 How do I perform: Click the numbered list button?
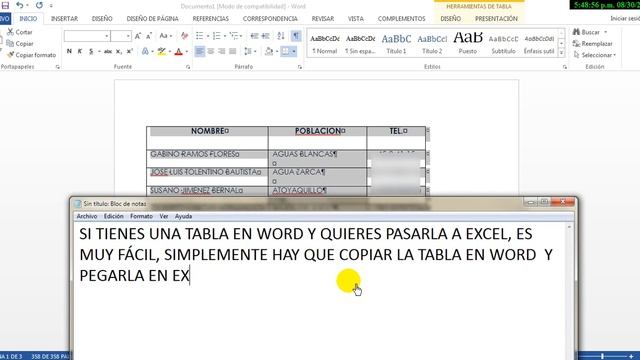click(217, 36)
